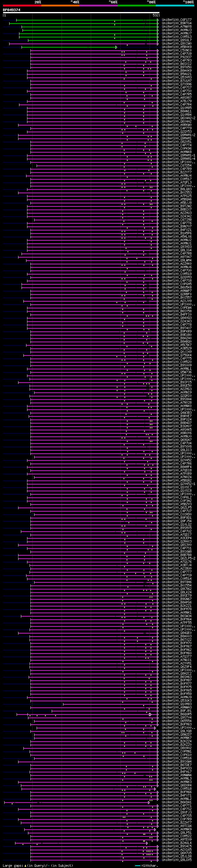The width and height of the screenshot is (197, 868).
Task: Select label UniRef100_A9S987
Action: pos(177,98)
